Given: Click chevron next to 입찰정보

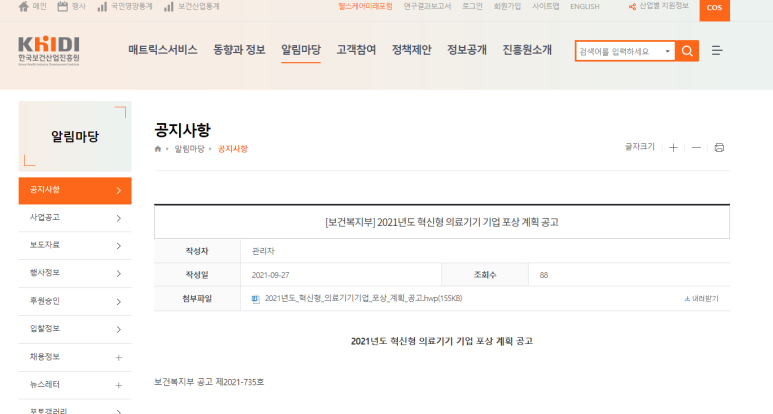Looking at the screenshot, I should coord(119,329).
